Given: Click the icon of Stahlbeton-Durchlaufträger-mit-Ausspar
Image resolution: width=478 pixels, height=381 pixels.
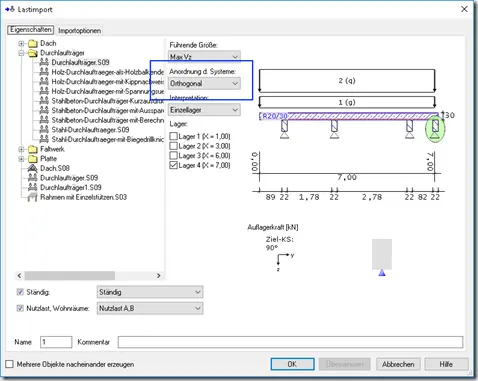Looking at the screenshot, I should (x=44, y=110).
